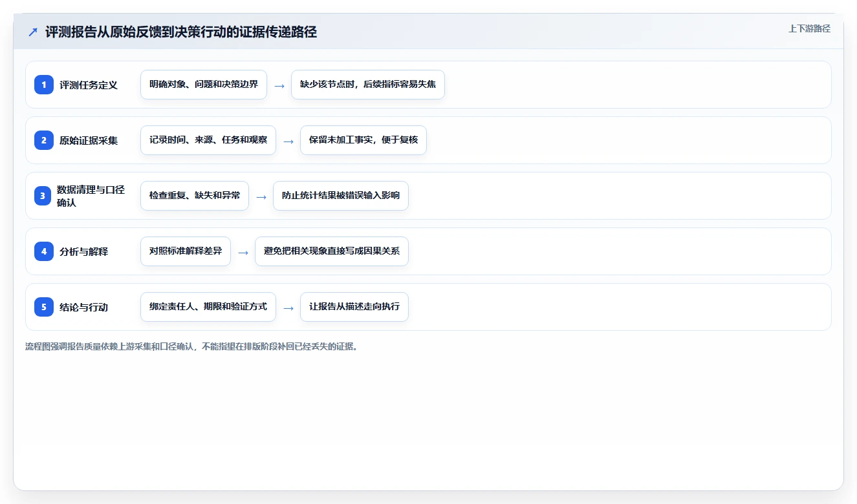This screenshot has height=504, width=857.
Task: Click the 让报告从描述走向执行 box
Action: (x=354, y=307)
